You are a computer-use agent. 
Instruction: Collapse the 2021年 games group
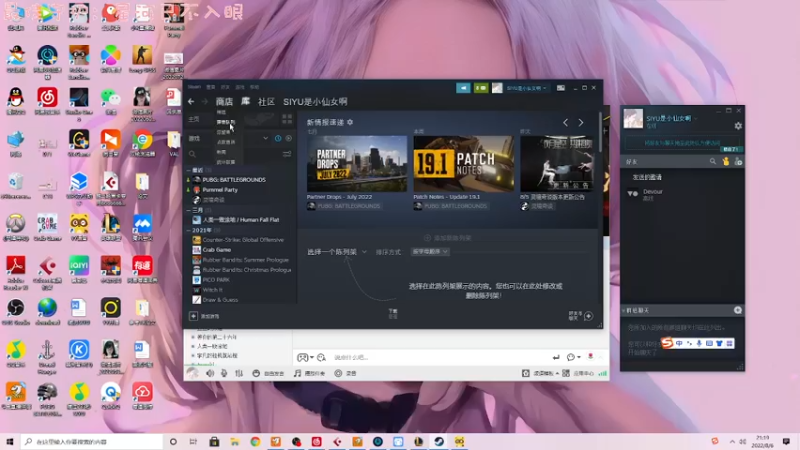tap(188, 230)
